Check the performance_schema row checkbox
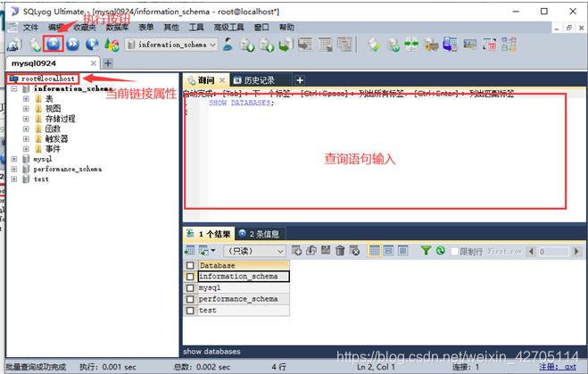588x374 pixels. (190, 299)
